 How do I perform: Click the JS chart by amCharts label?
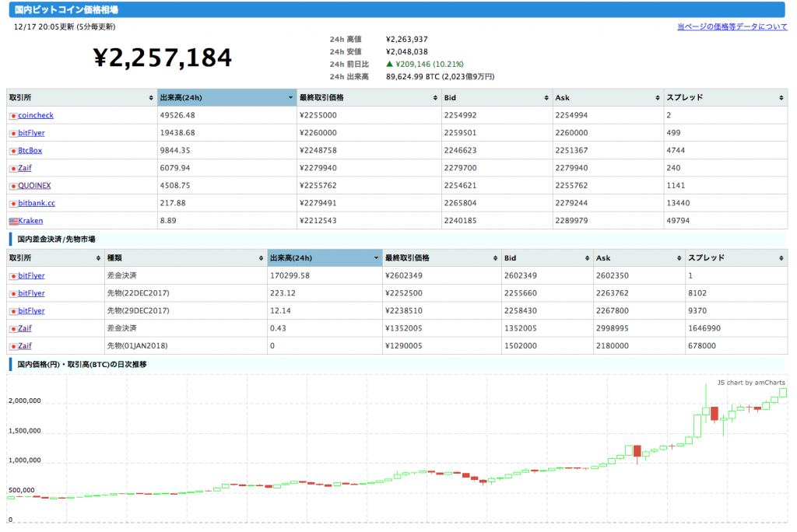(751, 383)
